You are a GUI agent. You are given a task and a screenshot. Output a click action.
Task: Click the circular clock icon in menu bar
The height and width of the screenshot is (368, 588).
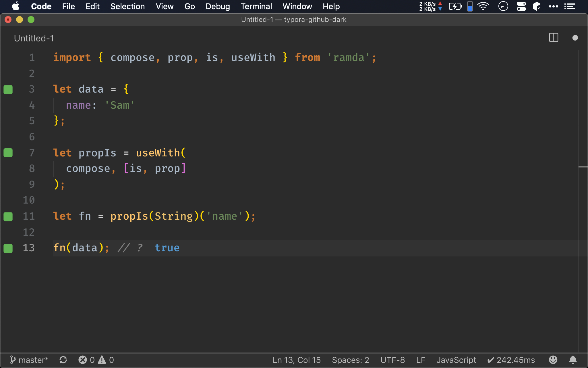(x=503, y=6)
